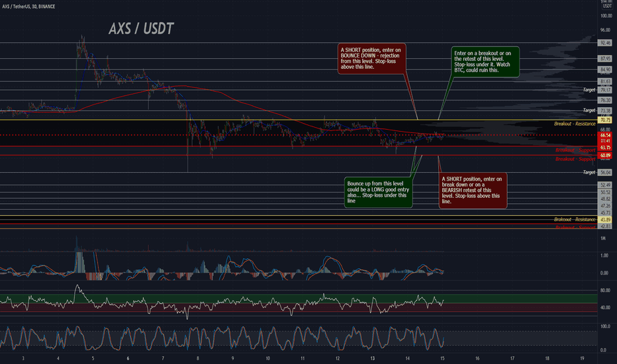Open the red SHORT on BOUNCE DOWN note
Viewport: 617px width, 364px height.
371,59
